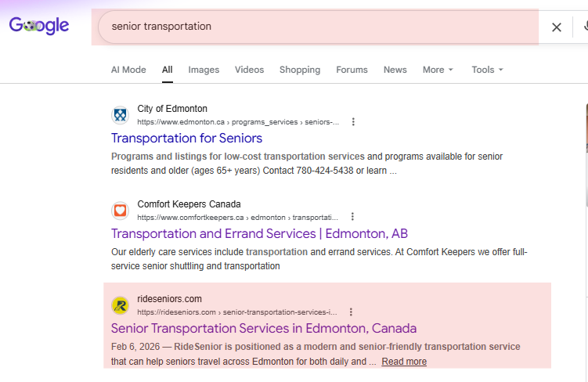
Task: Open three-dot menu for rideseniors.com result
Action: [x=351, y=312]
